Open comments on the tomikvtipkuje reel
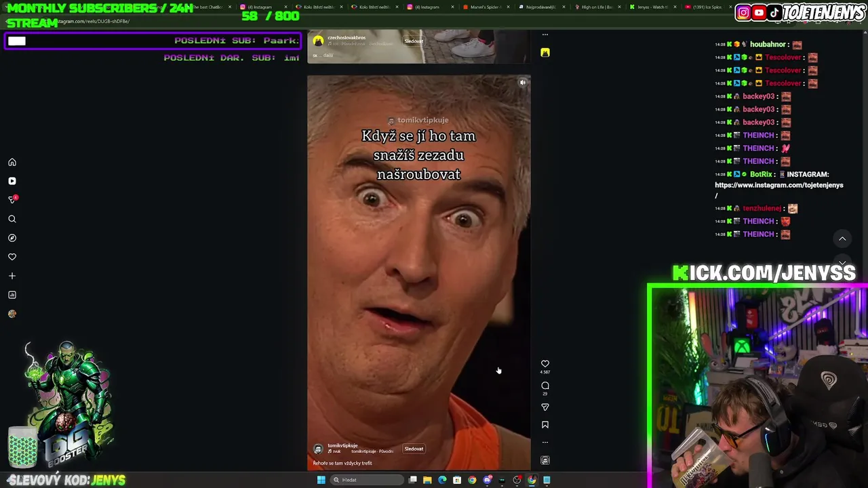868x488 pixels. click(545, 386)
